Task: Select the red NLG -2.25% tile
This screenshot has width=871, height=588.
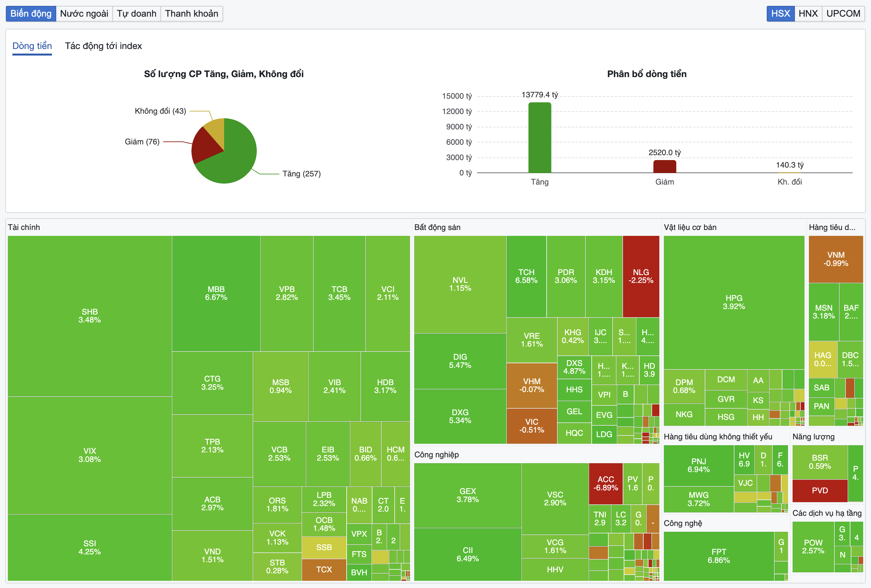Action: tap(641, 277)
